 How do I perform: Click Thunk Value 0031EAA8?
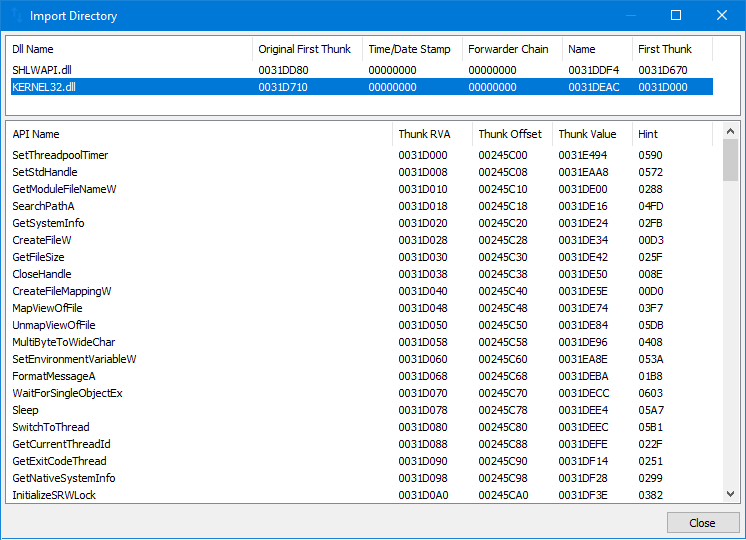click(583, 173)
